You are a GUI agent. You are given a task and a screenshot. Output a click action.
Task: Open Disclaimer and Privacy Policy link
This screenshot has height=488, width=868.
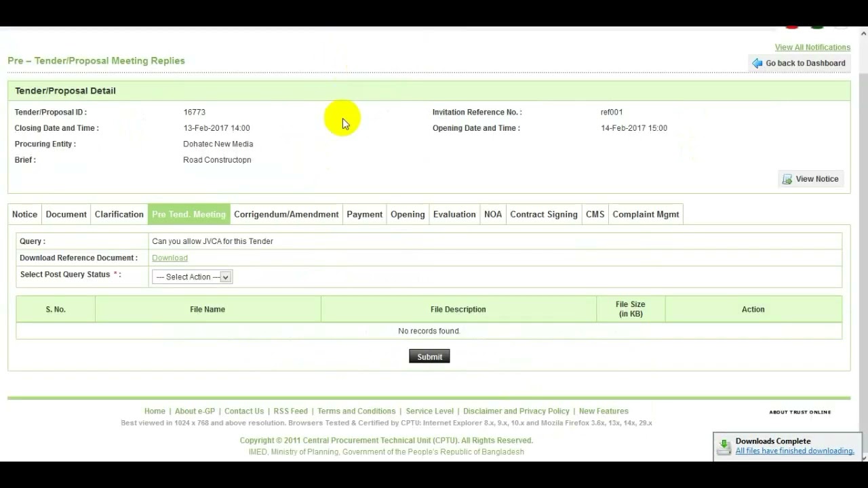(x=516, y=411)
